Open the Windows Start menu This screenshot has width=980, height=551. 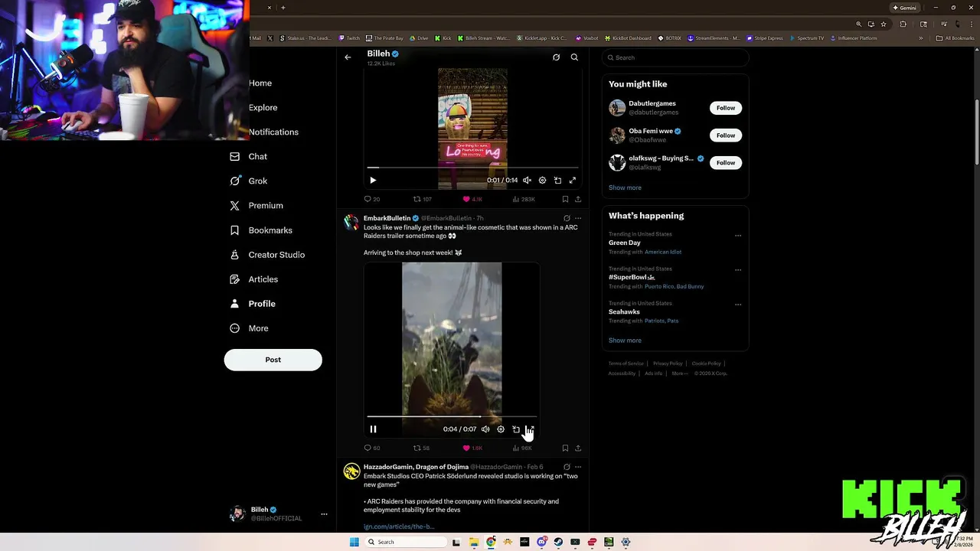pos(354,542)
